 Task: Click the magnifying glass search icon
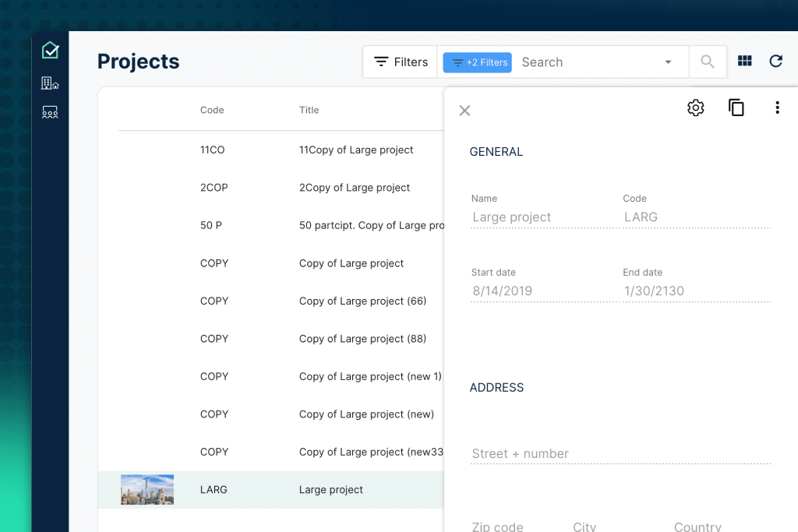[708, 62]
